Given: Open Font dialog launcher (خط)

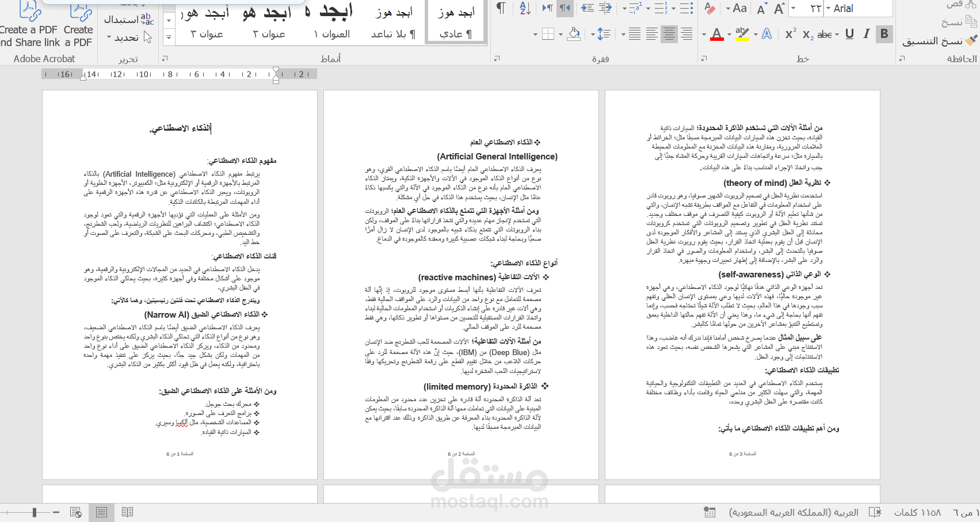Looking at the screenshot, I should pos(704,59).
